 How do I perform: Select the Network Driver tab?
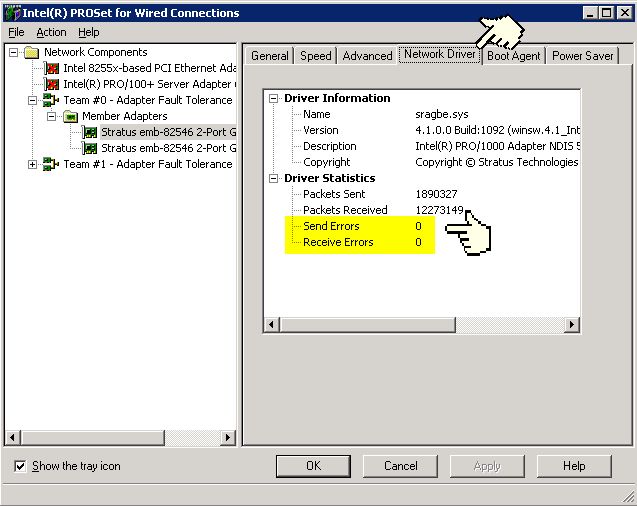coord(440,54)
